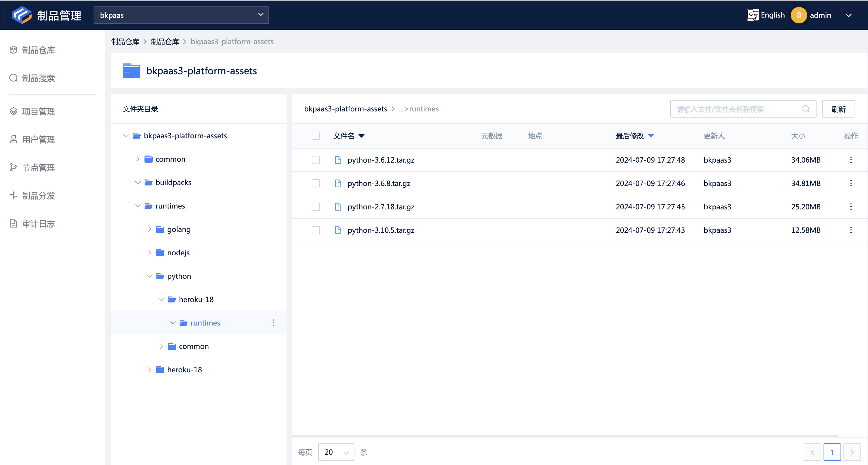This screenshot has width=868, height=465.
Task: Click the 制品管理 logo icon
Action: click(21, 15)
